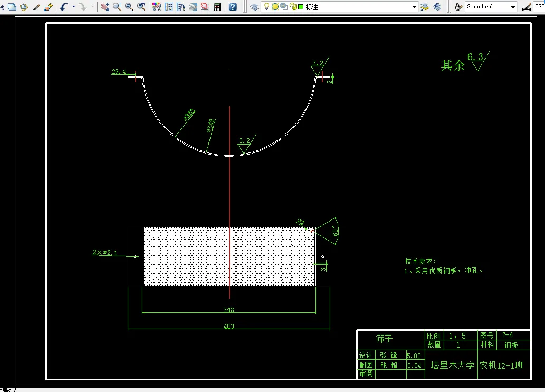Toggle the layer on/off light bulb

(266, 7)
